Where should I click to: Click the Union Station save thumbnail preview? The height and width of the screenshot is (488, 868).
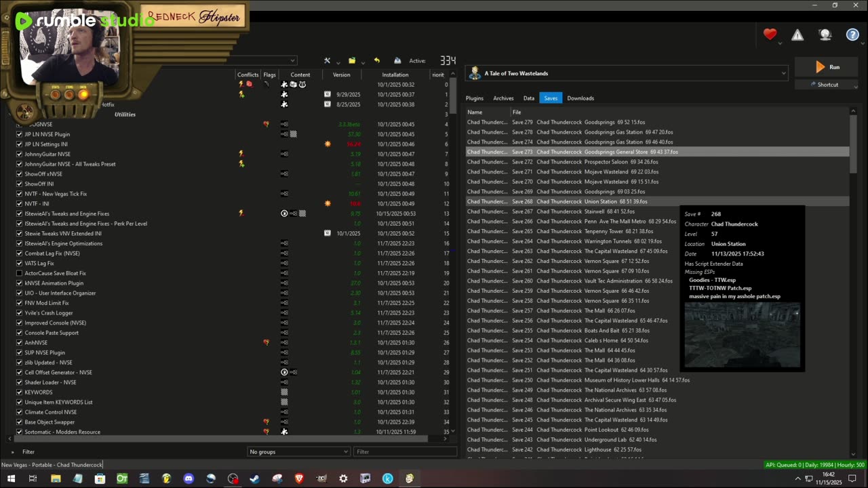pyautogui.click(x=742, y=335)
